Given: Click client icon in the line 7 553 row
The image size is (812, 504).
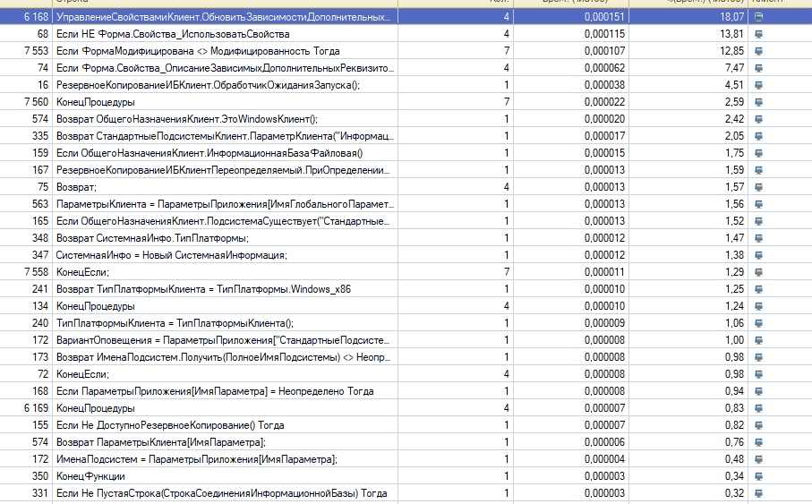Looking at the screenshot, I should 759,51.
